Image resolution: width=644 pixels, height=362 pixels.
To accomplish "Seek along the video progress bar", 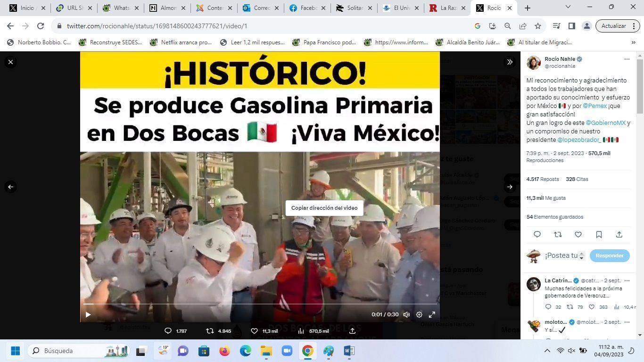I will point(260,304).
